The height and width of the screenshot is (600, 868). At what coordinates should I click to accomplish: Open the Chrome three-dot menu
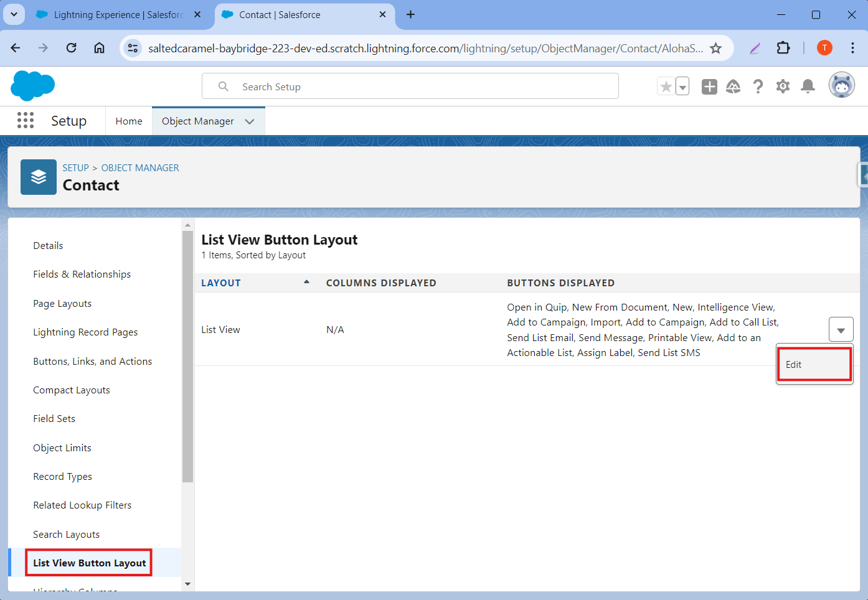pos(852,48)
